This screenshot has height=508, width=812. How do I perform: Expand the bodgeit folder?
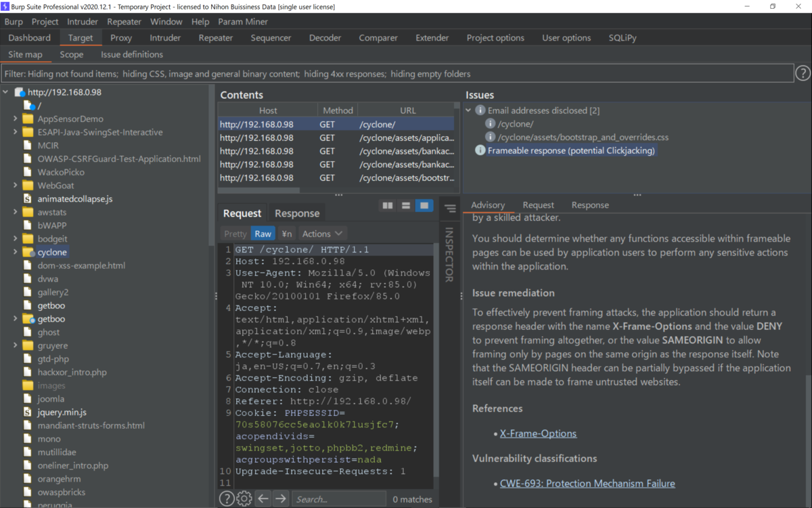pyautogui.click(x=16, y=238)
